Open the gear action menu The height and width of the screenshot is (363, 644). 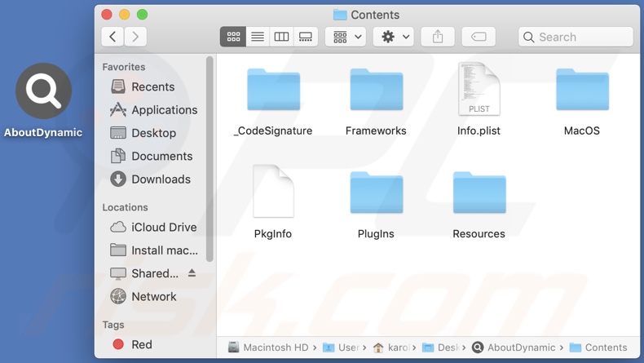click(394, 37)
